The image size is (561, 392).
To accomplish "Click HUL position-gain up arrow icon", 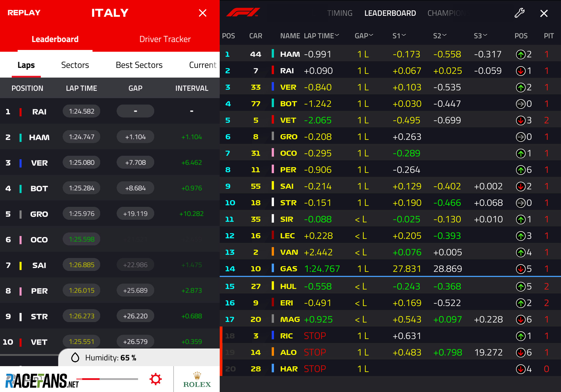I will coord(521,287).
